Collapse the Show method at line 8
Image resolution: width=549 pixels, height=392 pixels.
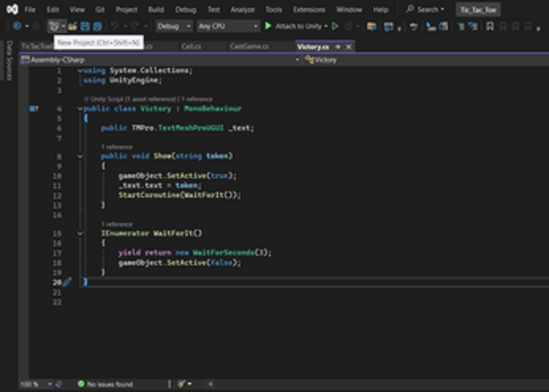pyautogui.click(x=80, y=156)
